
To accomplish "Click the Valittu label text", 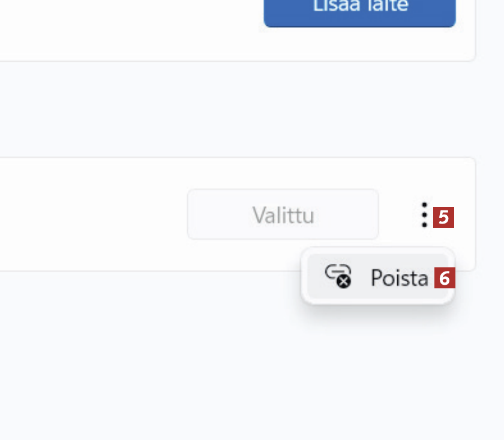I will 283,215.
